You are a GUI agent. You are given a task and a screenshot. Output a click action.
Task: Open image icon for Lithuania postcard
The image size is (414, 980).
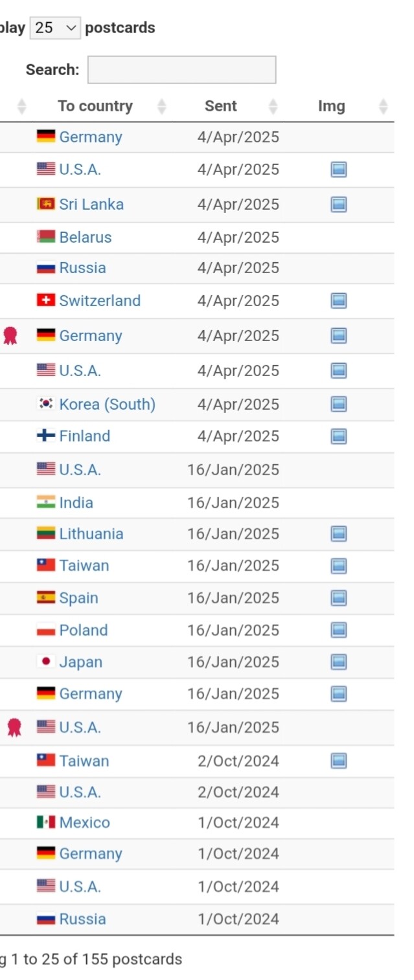[339, 533]
